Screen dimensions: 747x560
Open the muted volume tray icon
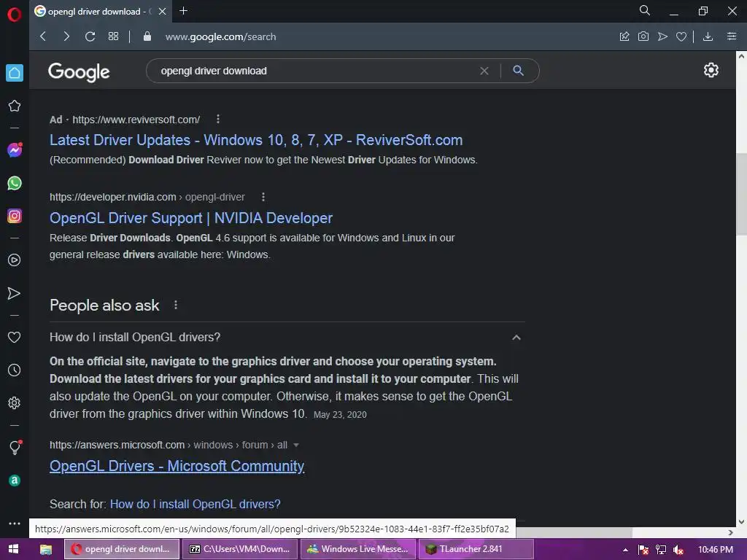click(678, 550)
